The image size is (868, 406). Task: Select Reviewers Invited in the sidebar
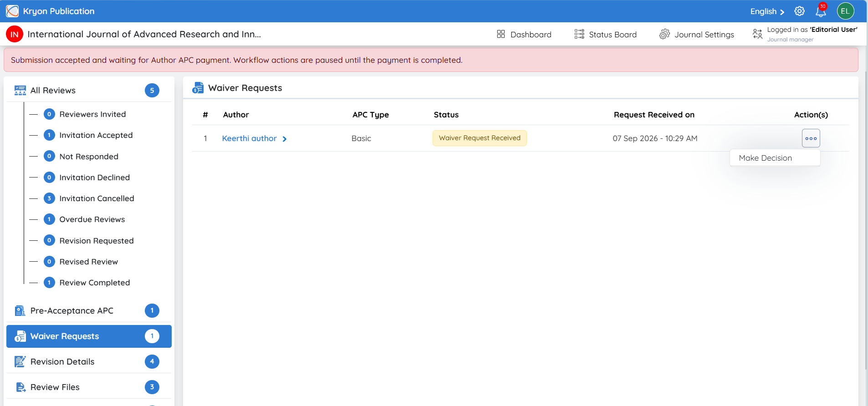(92, 114)
